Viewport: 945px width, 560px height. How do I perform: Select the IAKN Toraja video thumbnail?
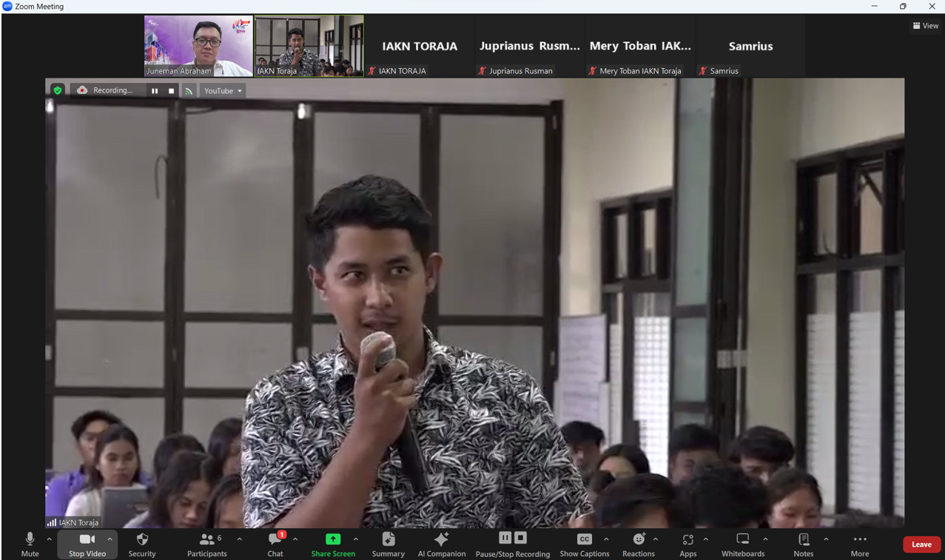(309, 46)
